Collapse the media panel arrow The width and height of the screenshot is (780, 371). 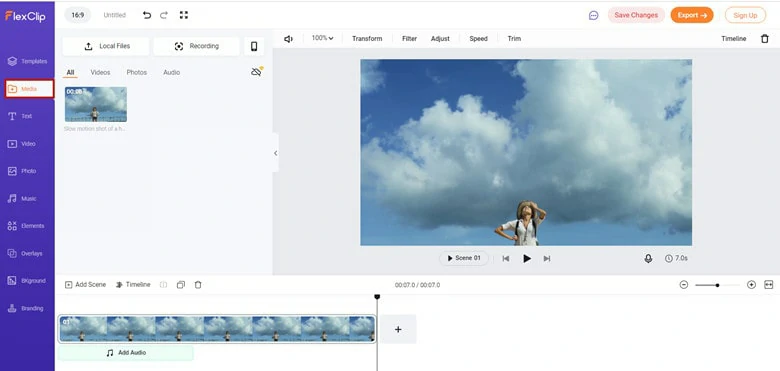(276, 153)
